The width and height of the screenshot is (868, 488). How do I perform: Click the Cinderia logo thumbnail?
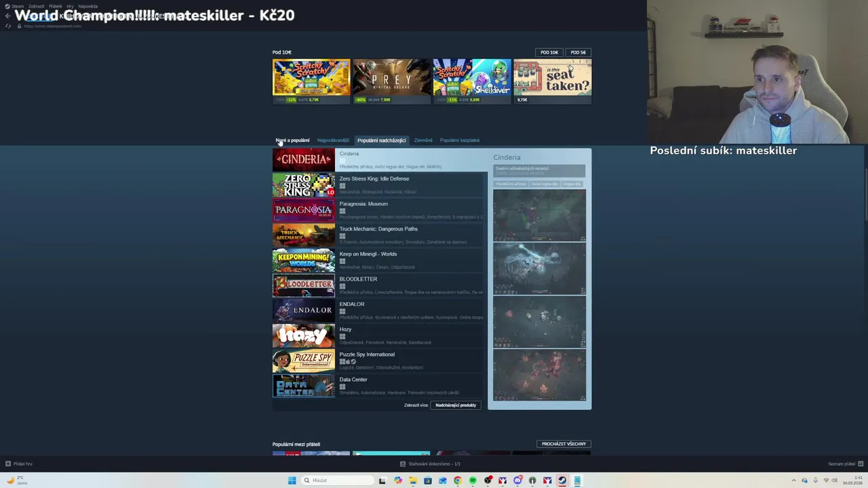[x=304, y=159]
